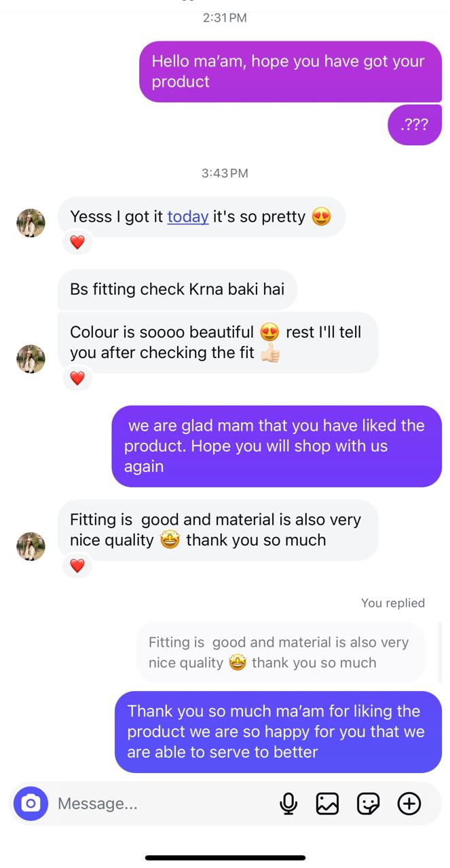The height and width of the screenshot is (868, 450).
Task: Tap 'Bs fitting check Krna baki hai' message
Action: (177, 290)
